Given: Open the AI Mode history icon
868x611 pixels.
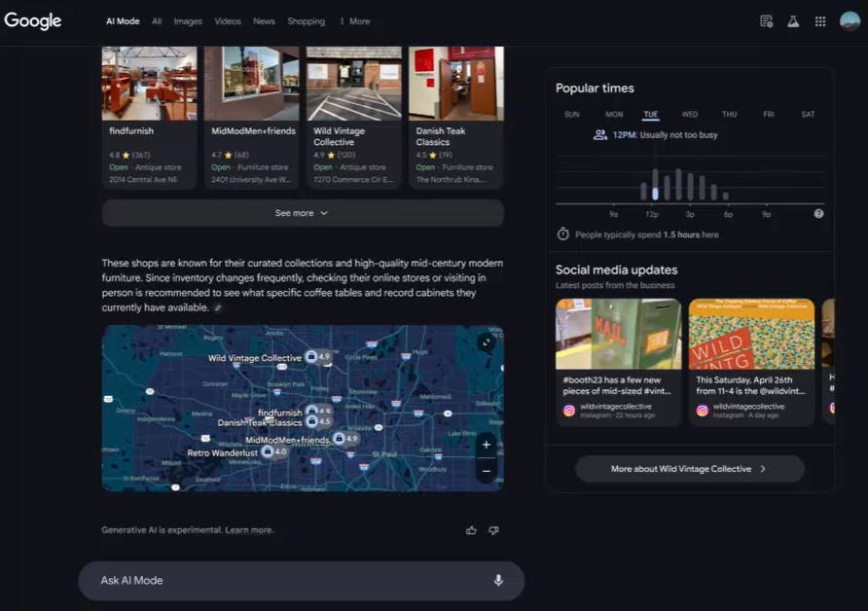Looking at the screenshot, I should [766, 21].
